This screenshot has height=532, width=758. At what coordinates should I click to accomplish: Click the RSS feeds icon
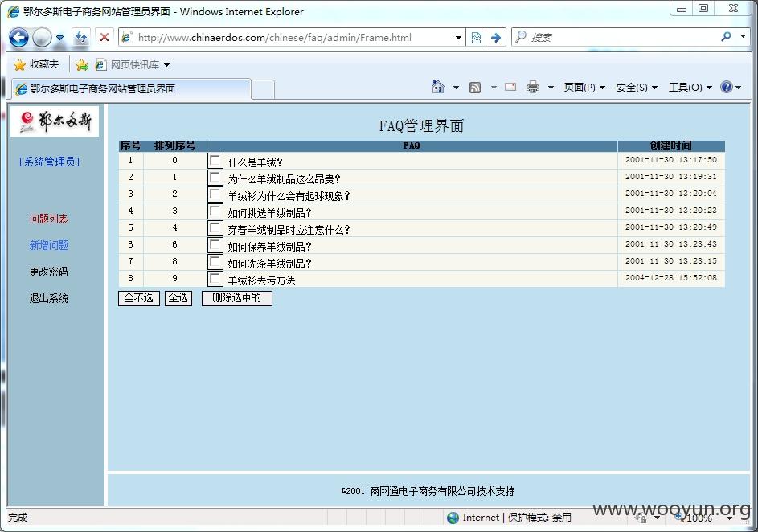[x=475, y=88]
